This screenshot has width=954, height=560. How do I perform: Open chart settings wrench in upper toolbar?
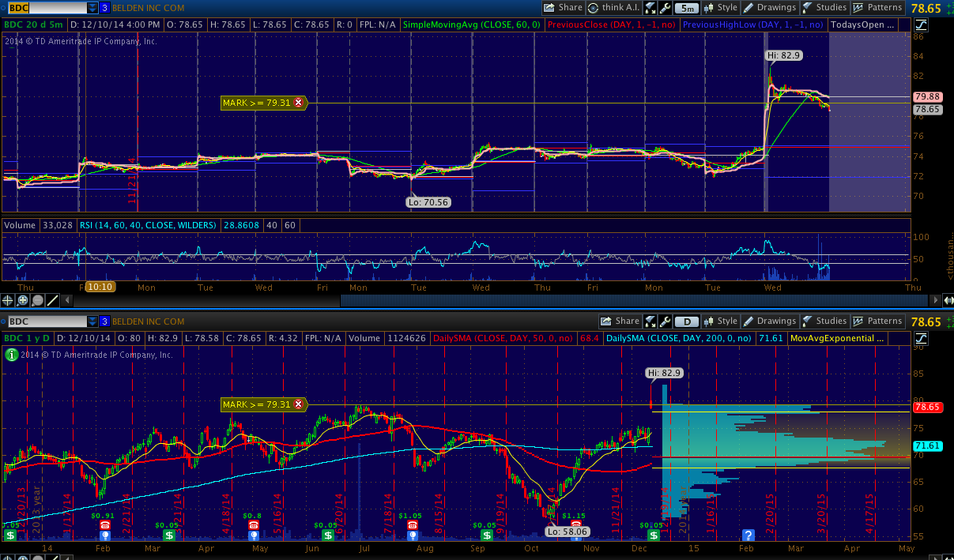click(x=666, y=8)
